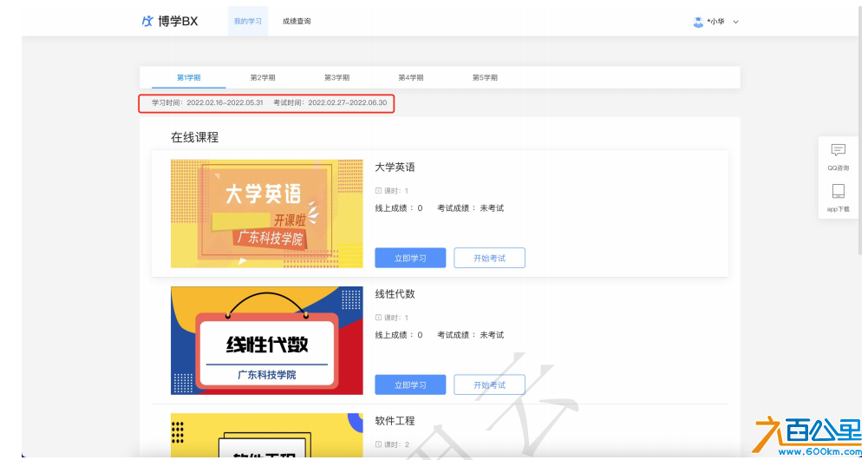Open the QQ咨询 chat icon
The height and width of the screenshot is (460, 868).
pyautogui.click(x=839, y=149)
